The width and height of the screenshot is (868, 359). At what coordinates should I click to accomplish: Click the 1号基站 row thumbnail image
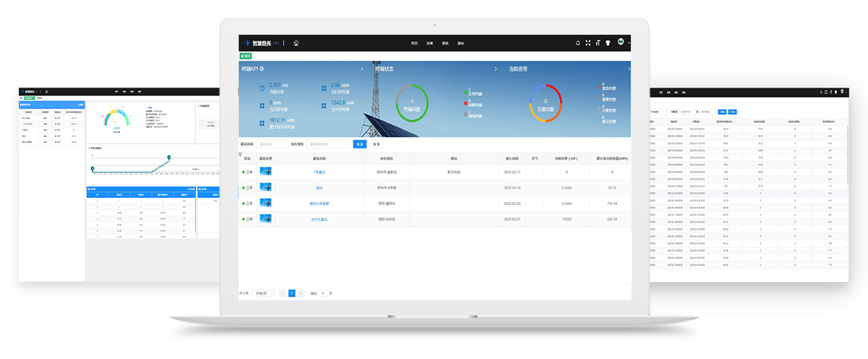pyautogui.click(x=265, y=172)
